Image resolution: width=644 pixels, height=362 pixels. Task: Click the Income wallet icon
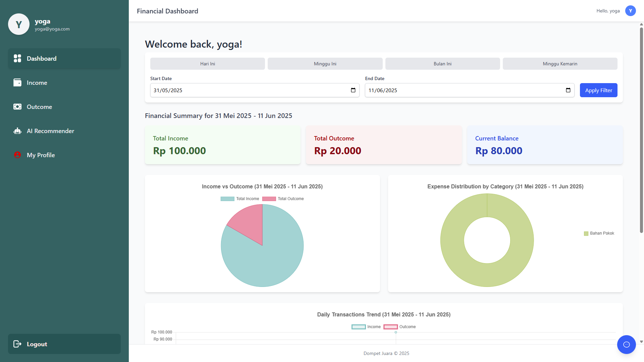pos(17,83)
